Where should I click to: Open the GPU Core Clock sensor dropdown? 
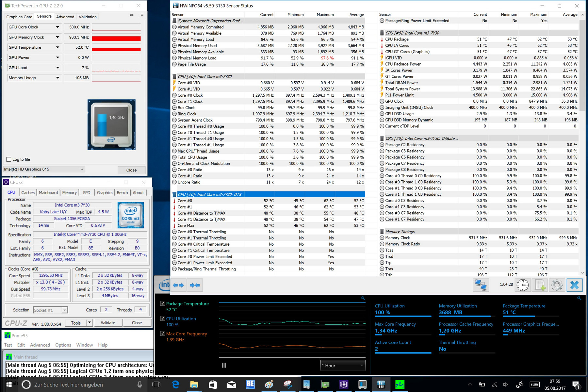(x=57, y=27)
